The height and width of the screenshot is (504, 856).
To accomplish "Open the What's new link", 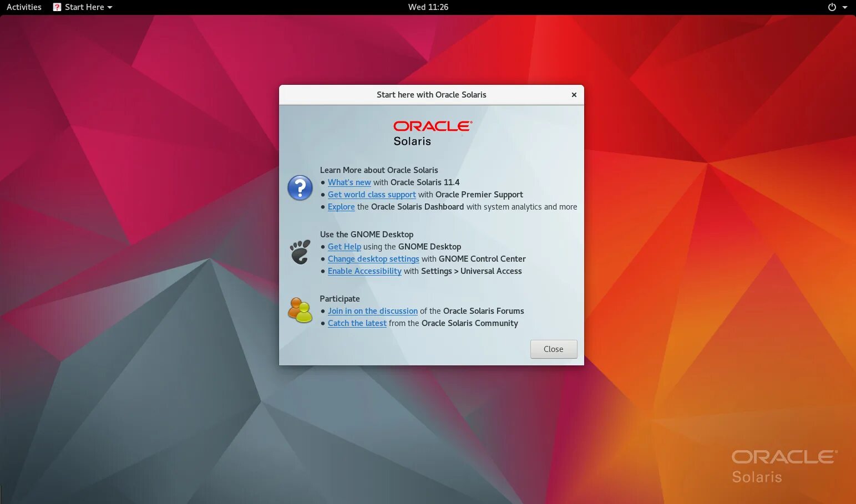I will tap(349, 182).
